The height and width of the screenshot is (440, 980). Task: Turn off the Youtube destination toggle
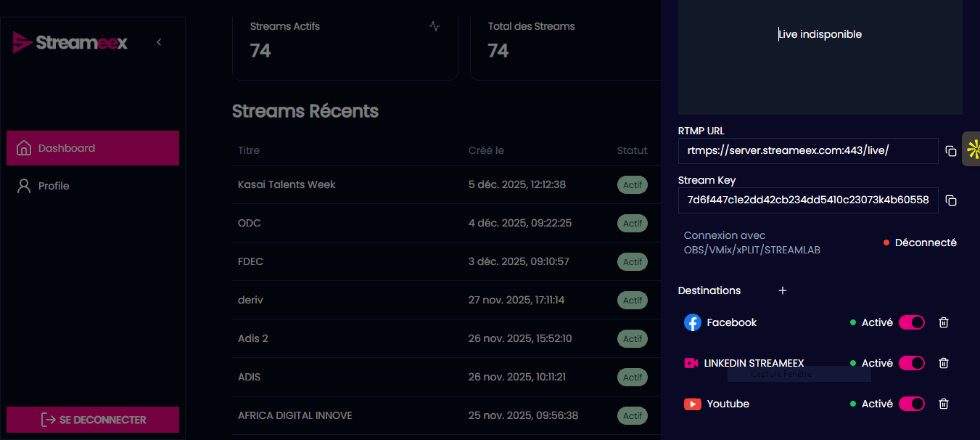tap(912, 404)
